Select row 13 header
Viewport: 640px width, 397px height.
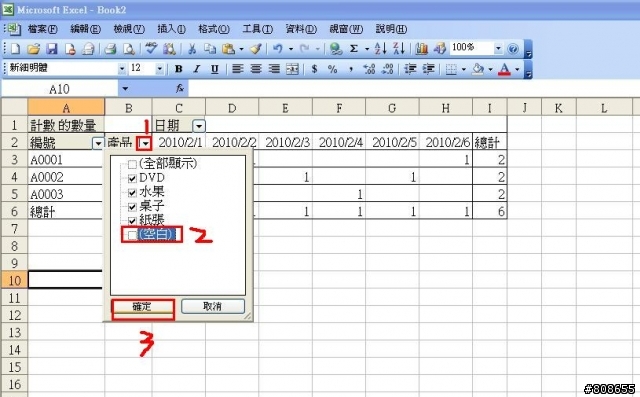14,332
